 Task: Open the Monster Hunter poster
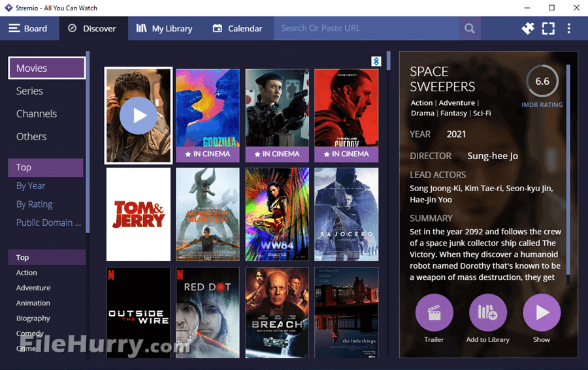[x=208, y=214]
